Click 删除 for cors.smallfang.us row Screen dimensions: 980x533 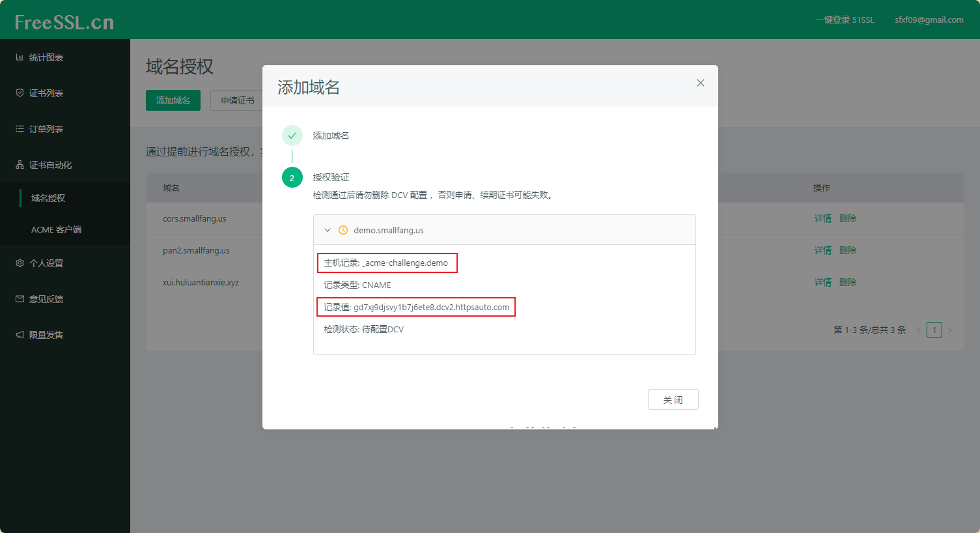point(848,218)
